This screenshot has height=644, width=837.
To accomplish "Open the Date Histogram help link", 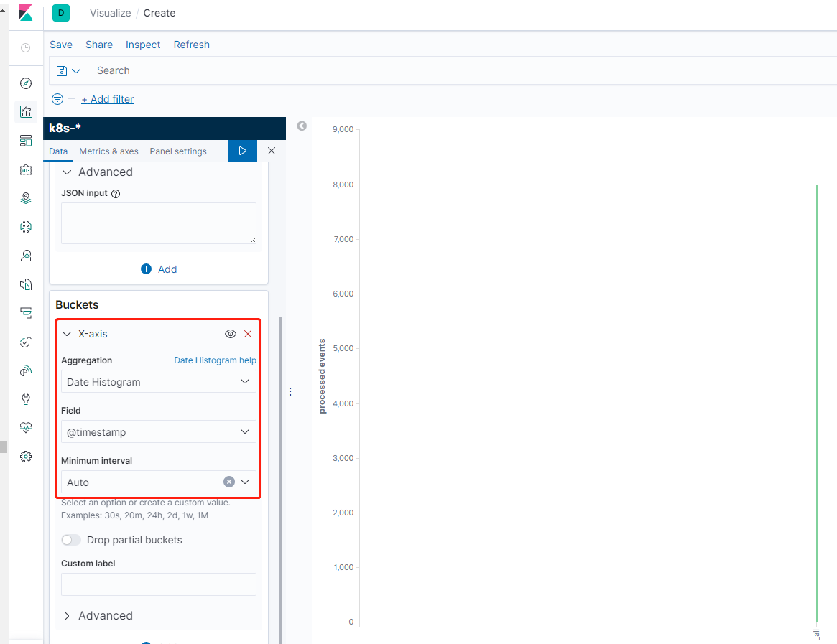I will click(x=215, y=360).
